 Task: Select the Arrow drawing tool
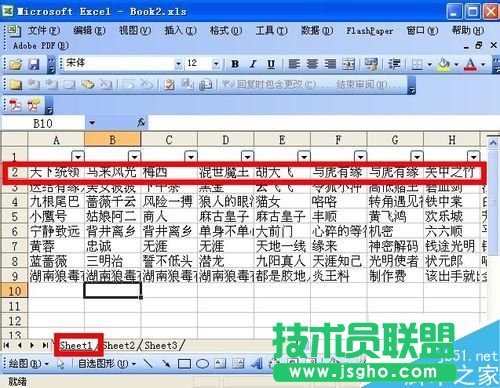coord(166,363)
